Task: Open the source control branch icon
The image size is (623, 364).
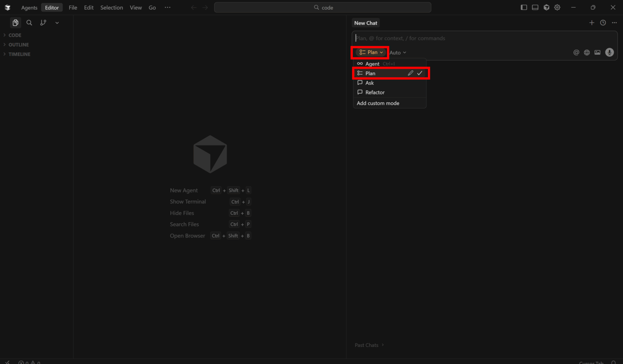Action: click(x=43, y=23)
